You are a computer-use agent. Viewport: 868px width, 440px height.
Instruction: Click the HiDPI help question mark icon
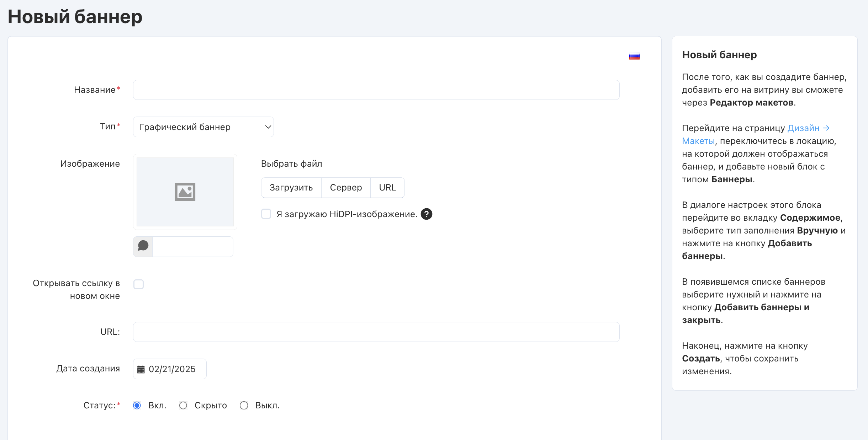tap(426, 214)
